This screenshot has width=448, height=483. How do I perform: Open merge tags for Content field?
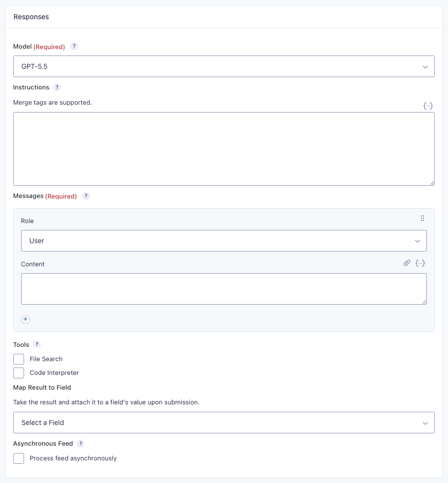pyautogui.click(x=420, y=263)
